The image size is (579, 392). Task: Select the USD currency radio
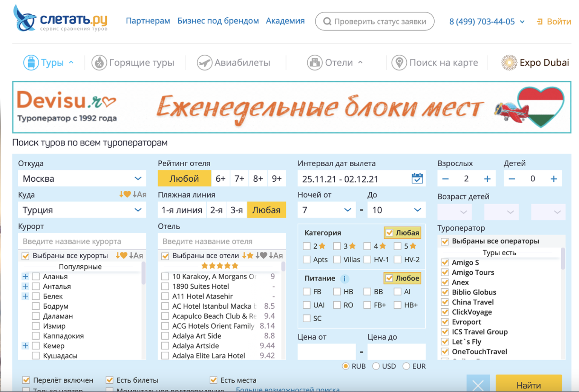click(x=376, y=366)
